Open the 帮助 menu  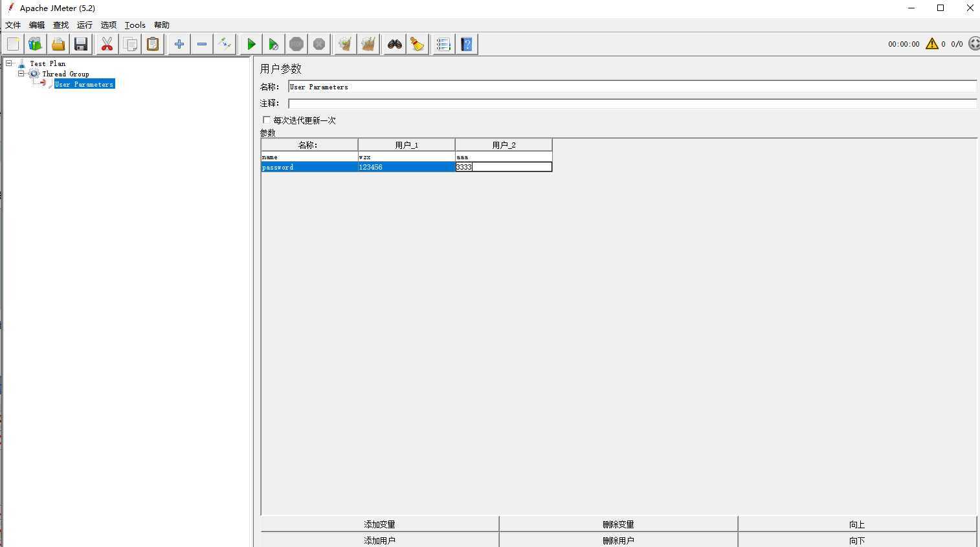162,25
